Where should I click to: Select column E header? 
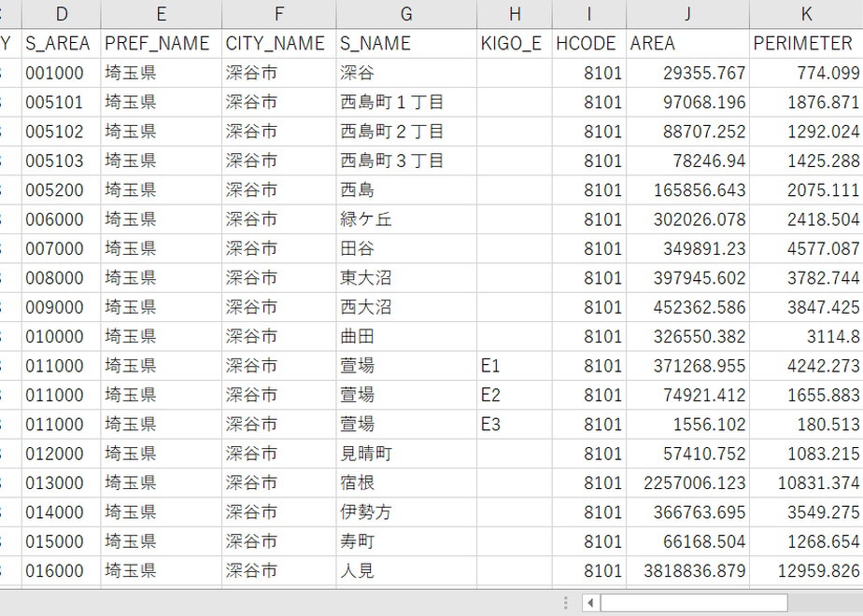click(x=162, y=14)
